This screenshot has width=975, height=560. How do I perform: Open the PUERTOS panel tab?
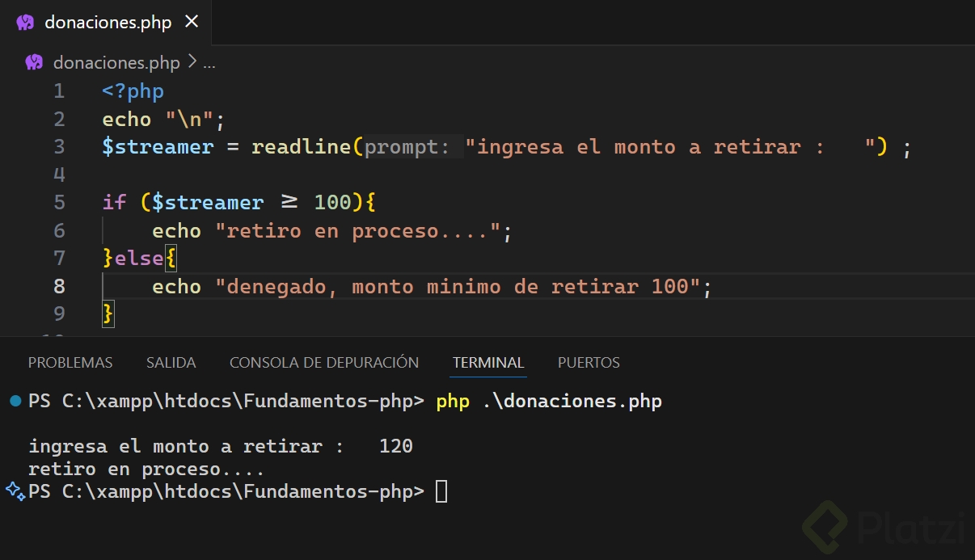click(589, 363)
